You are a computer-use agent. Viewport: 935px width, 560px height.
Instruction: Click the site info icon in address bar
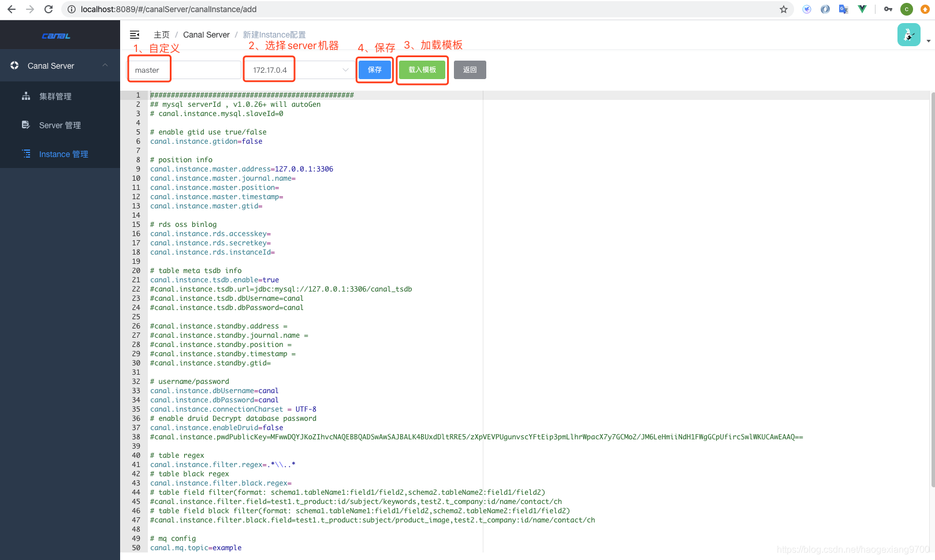tap(72, 9)
